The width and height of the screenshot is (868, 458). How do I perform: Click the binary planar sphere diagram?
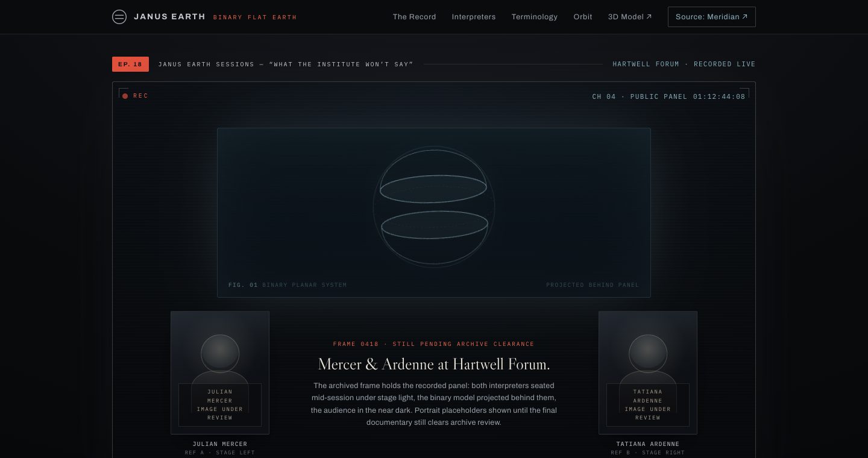[434, 207]
